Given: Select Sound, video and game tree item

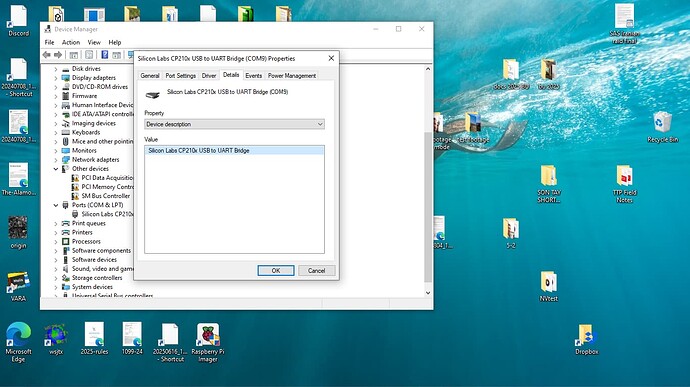Looking at the screenshot, I should click(103, 269).
